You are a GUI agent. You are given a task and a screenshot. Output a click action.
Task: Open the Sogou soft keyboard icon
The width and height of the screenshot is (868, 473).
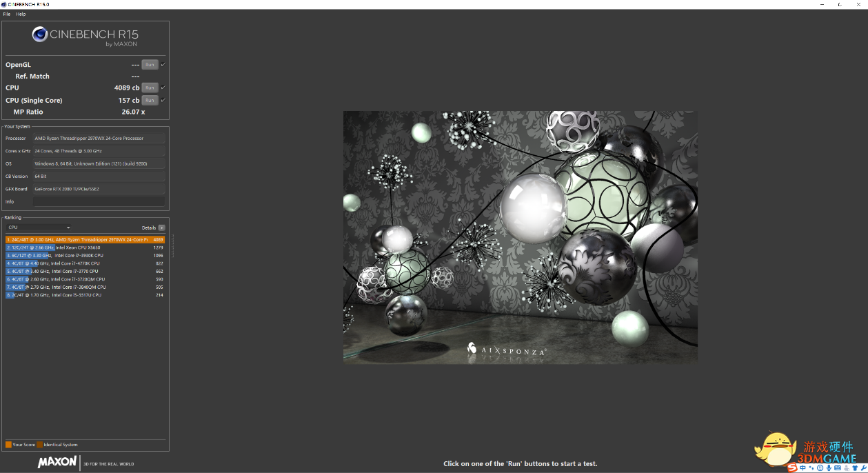838,467
